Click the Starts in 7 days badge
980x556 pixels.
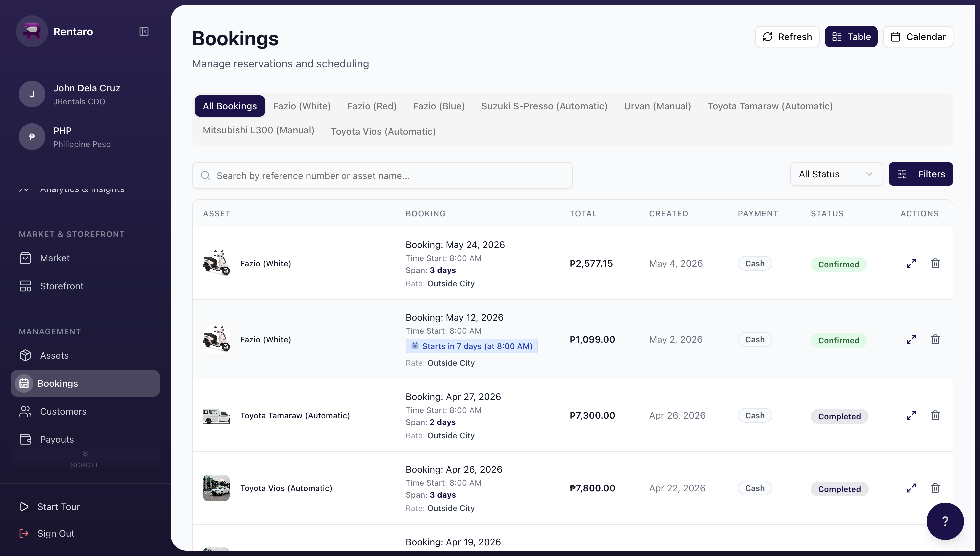(x=471, y=346)
